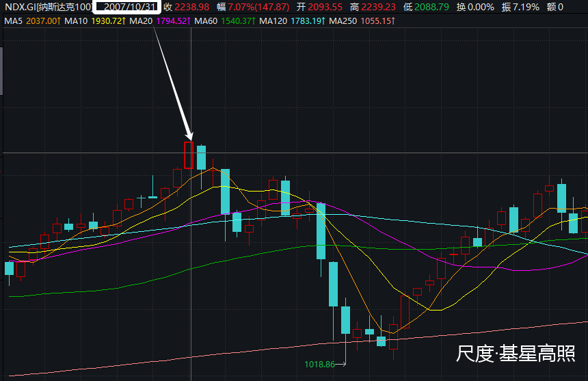The width and height of the screenshot is (588, 381).
Task: Click the MA60 value 1540.37
Action: tap(238, 21)
